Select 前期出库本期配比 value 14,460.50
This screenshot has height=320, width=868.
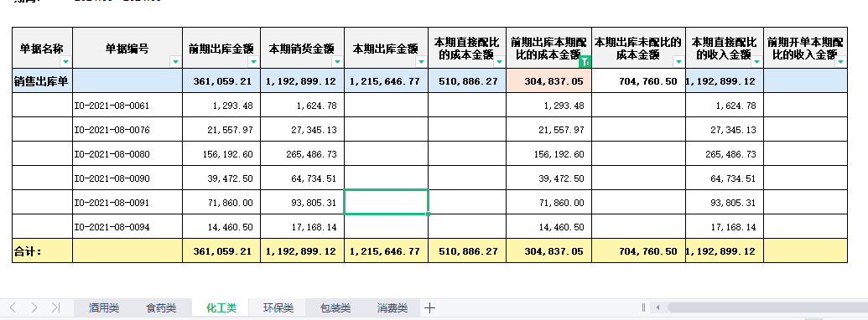548,227
